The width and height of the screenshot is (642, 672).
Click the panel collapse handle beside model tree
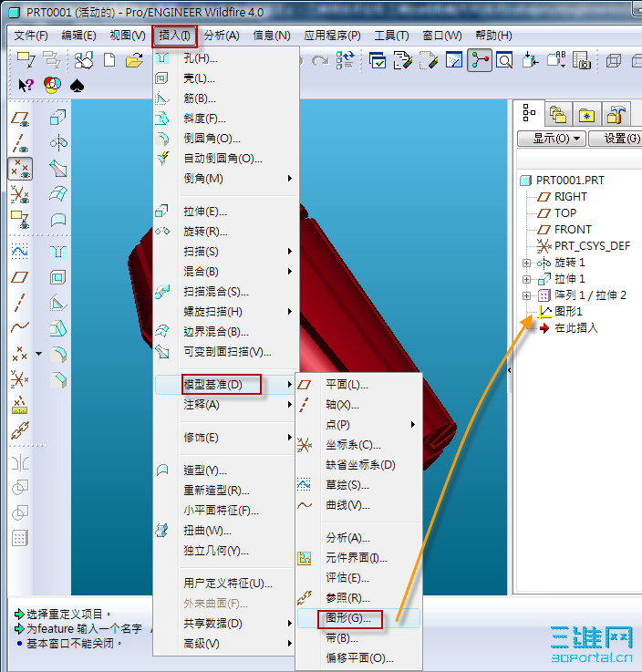coord(510,370)
